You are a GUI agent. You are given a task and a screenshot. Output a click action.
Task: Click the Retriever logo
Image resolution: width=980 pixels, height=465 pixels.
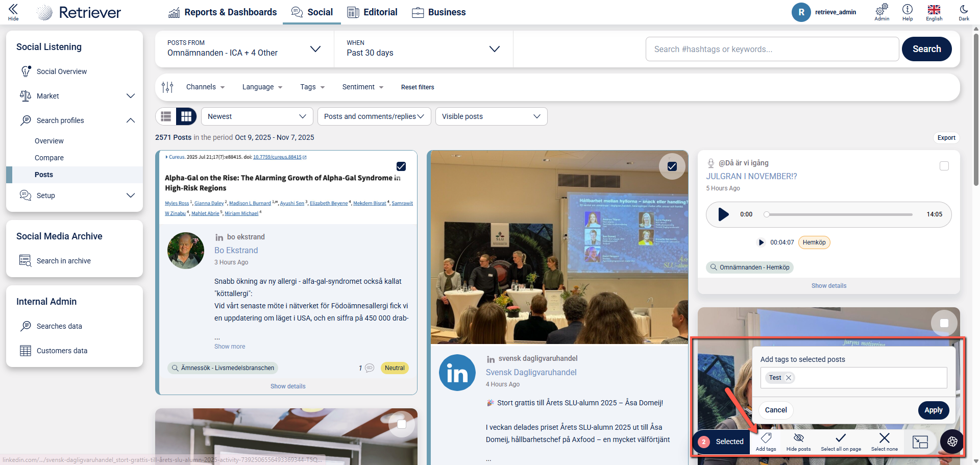[x=79, y=12]
